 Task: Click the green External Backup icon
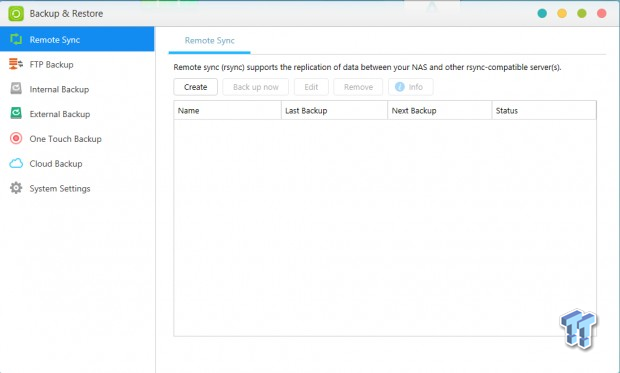16,114
